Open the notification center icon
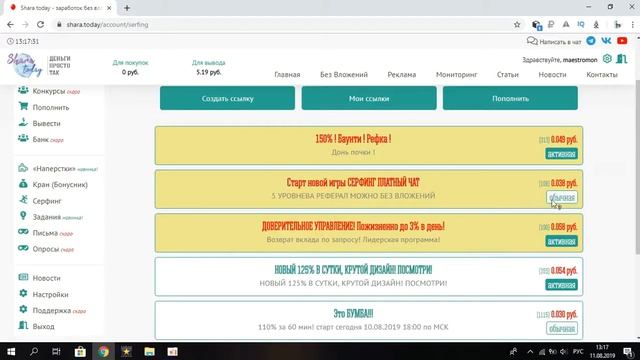 (629, 351)
